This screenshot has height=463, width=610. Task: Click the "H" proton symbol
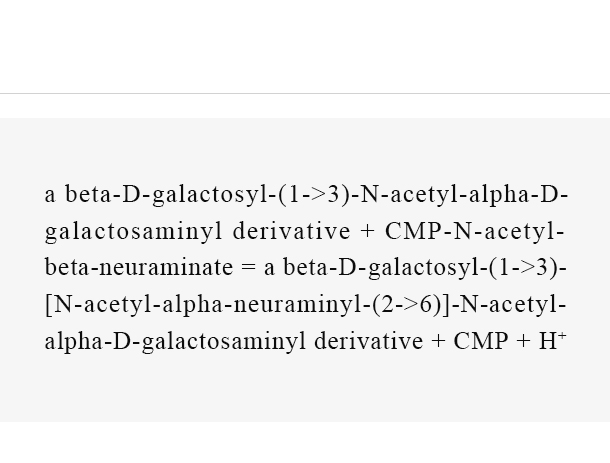coord(547,341)
